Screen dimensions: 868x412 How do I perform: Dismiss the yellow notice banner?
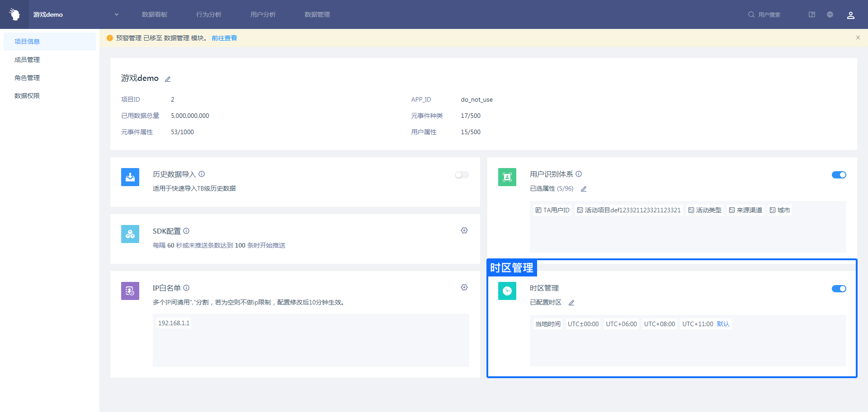coord(858,37)
